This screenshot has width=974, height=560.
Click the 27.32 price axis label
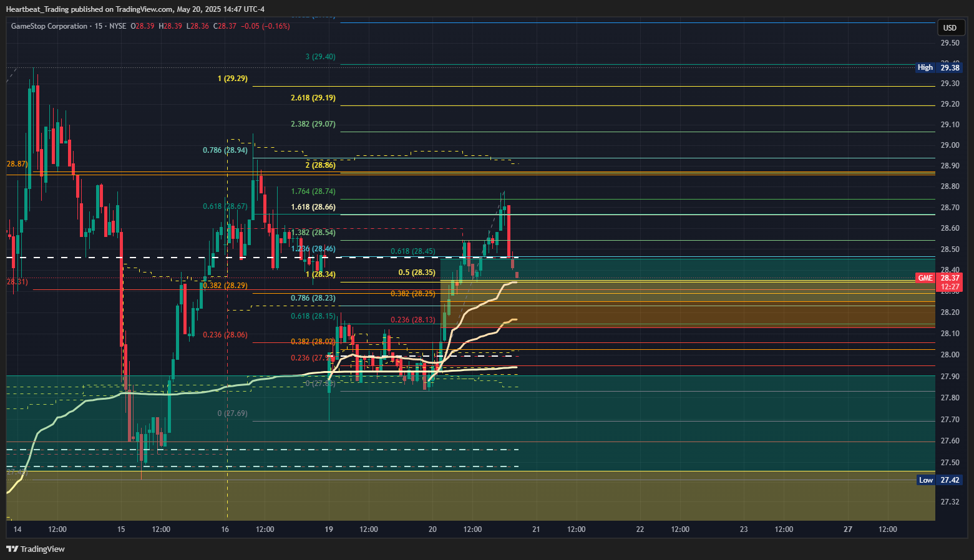[950, 502]
